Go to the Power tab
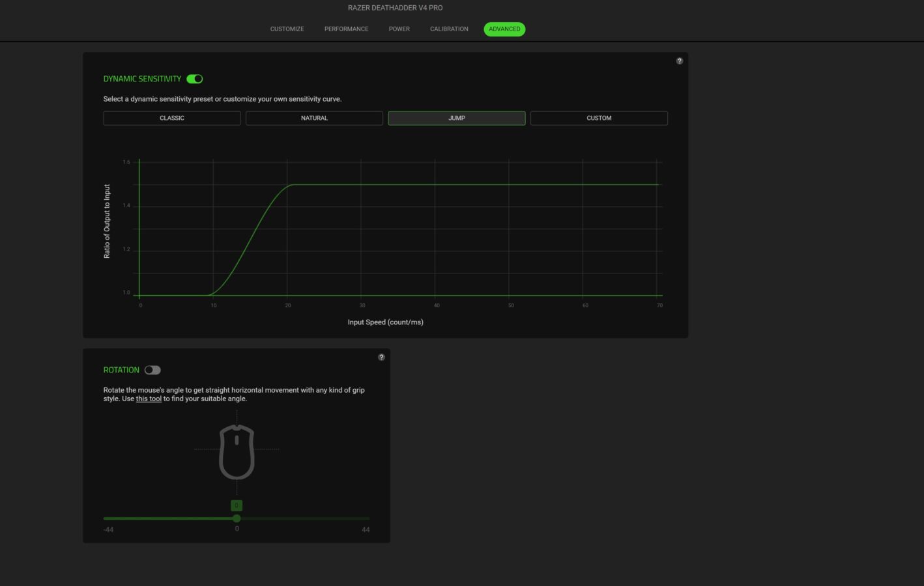This screenshot has width=924, height=586. (399, 29)
